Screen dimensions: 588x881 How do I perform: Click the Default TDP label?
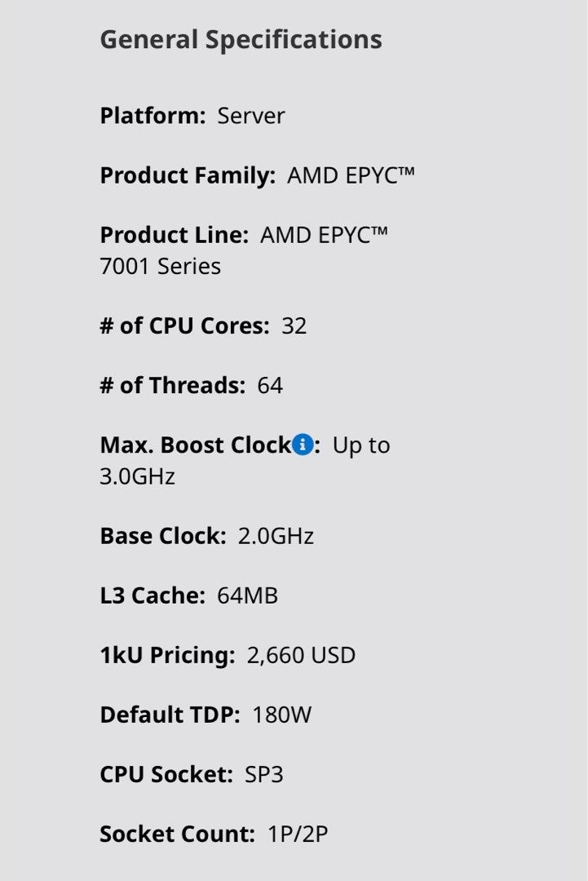170,715
